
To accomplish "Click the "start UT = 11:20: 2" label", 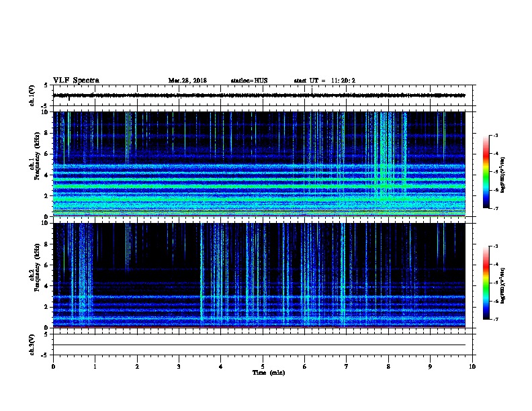I will 324,81.
